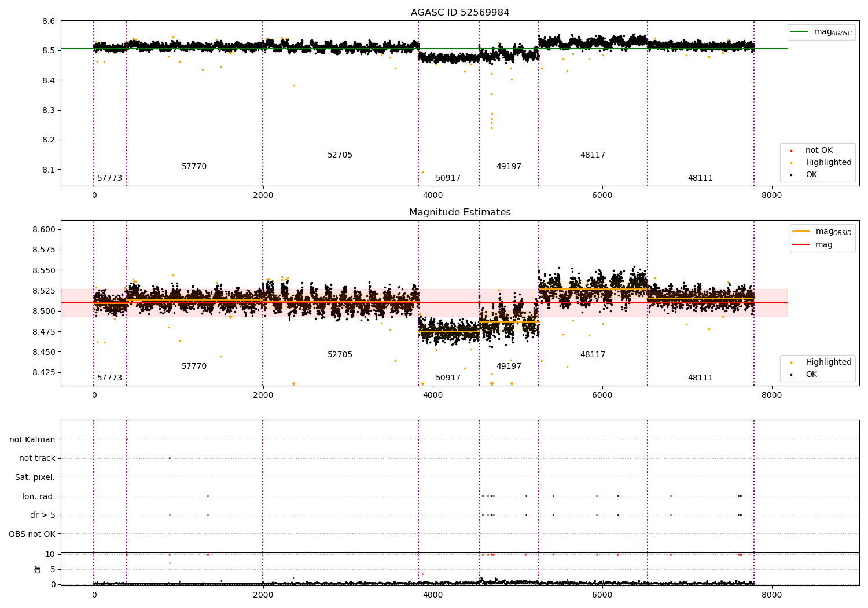Click obsid label 48111 in Magnitude Estimates panel

coord(700,378)
